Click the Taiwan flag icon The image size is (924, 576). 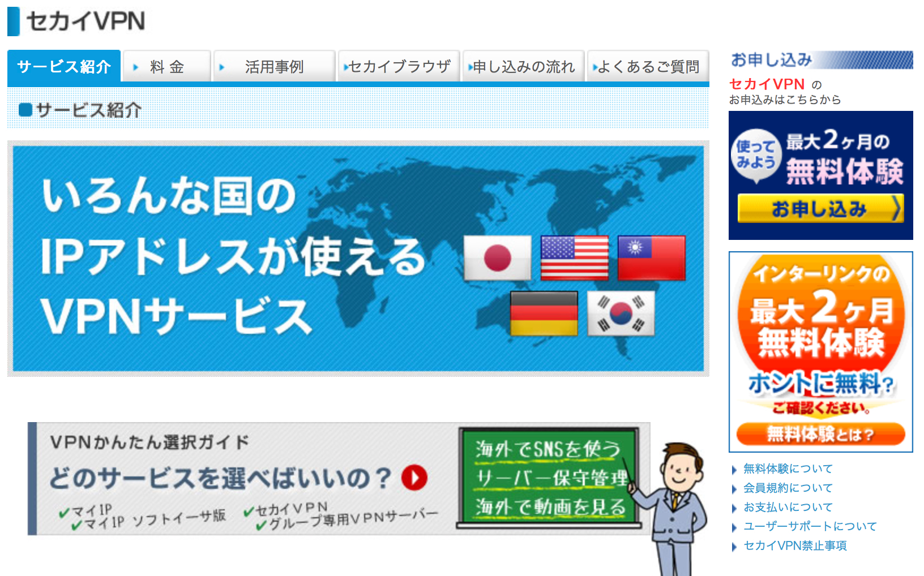(652, 258)
